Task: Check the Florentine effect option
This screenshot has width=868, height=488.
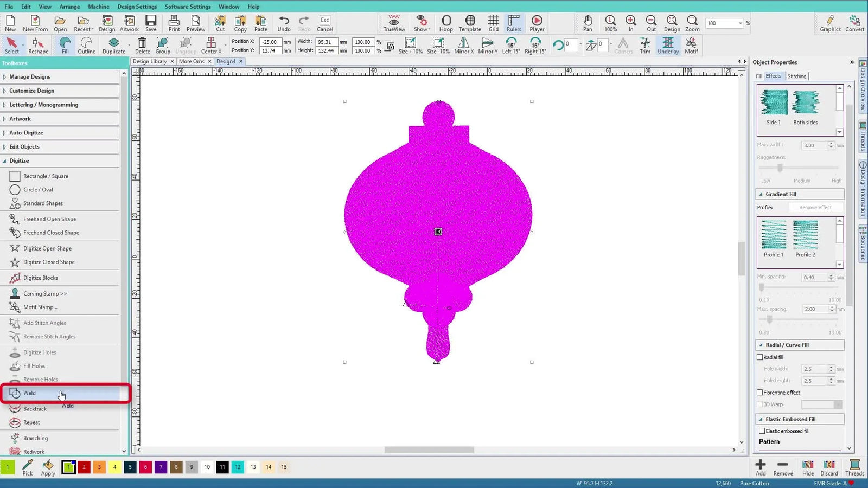Action: [761, 392]
